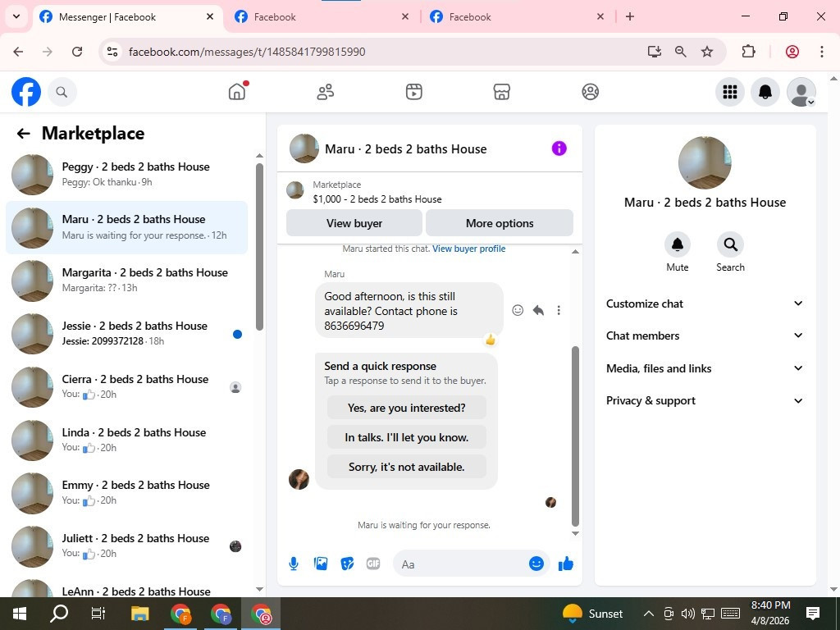Mute the conversation with Maru

[x=677, y=244]
